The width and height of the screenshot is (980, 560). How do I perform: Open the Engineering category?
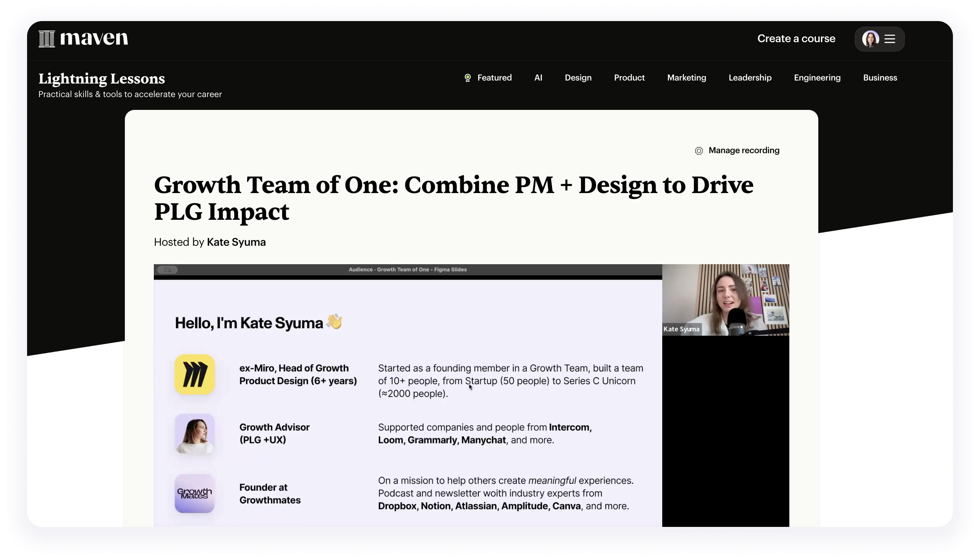coord(817,78)
